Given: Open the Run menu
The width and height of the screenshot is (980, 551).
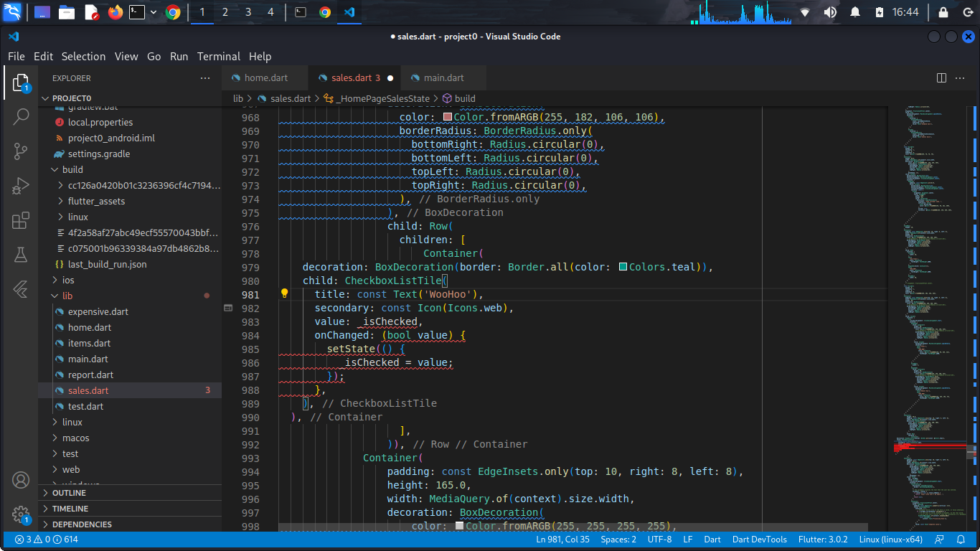Looking at the screenshot, I should [179, 57].
